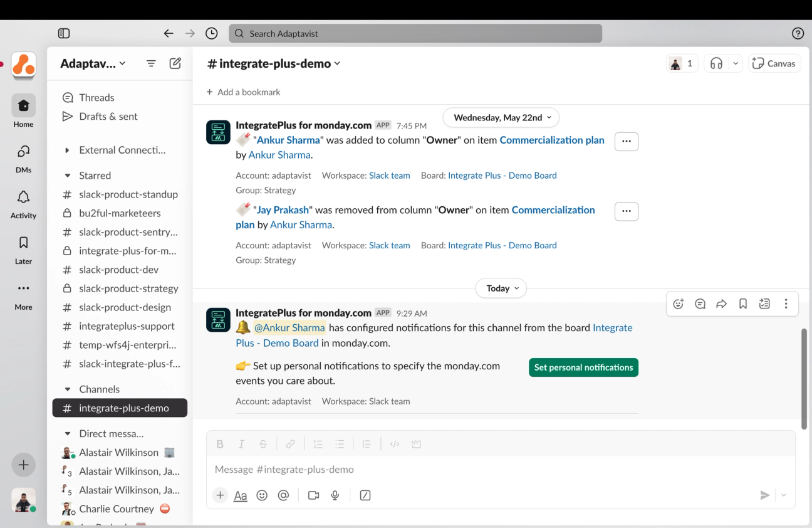Save the message for later with the bookmark icon
Screen dimensions: 812x528
[x=743, y=304]
